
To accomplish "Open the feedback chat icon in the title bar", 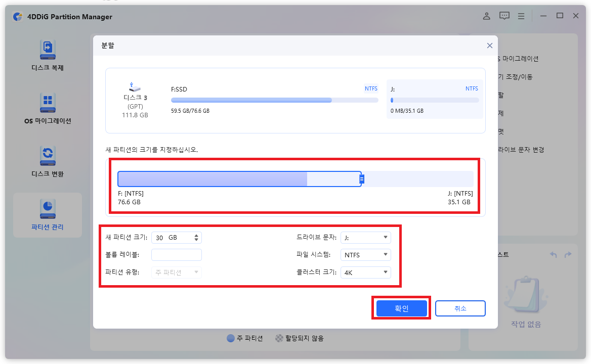I will [504, 16].
